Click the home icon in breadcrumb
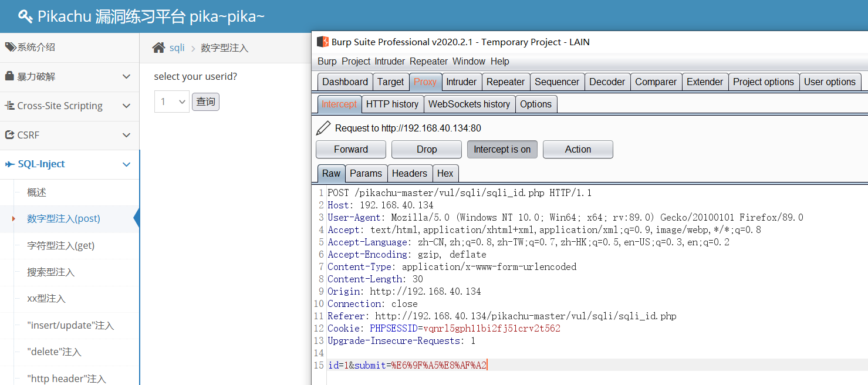The image size is (868, 385). point(158,48)
